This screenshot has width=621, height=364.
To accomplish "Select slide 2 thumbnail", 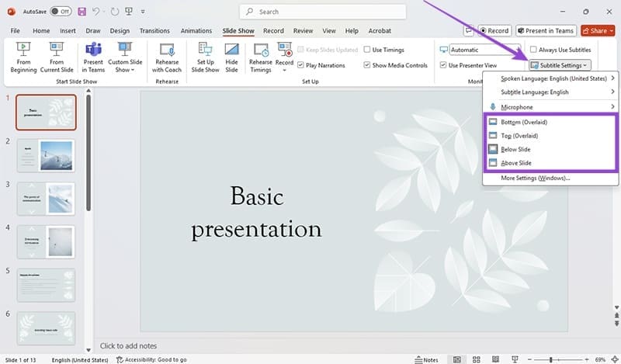I will 47,155.
